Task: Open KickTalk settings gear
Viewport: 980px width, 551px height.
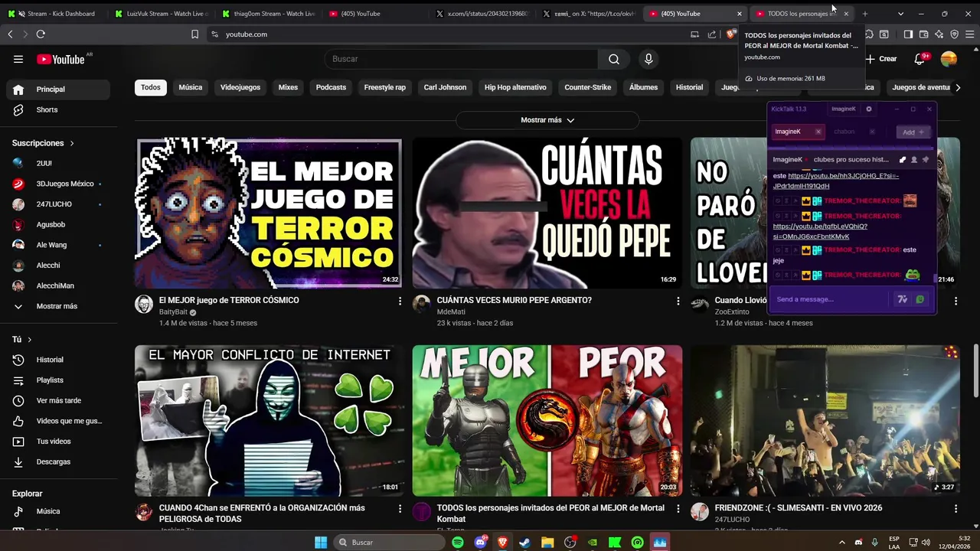Action: click(x=868, y=109)
